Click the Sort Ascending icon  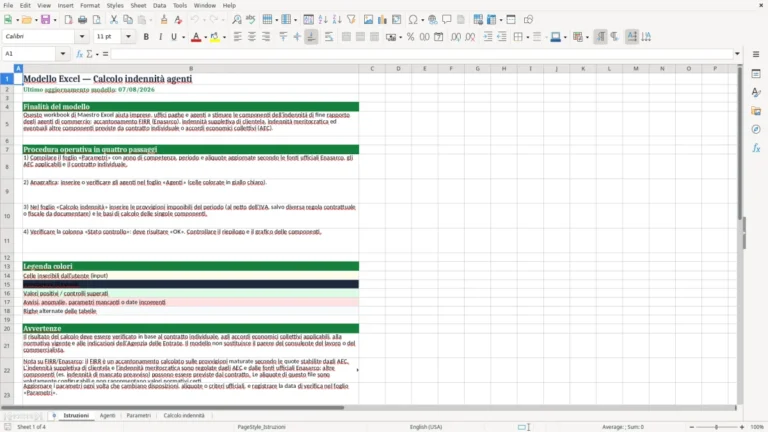(x=323, y=20)
